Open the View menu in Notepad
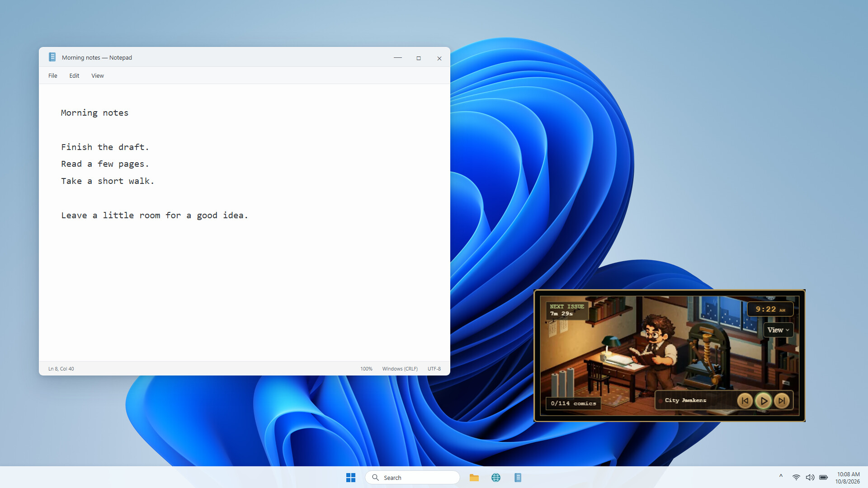This screenshot has height=488, width=868. [98, 75]
